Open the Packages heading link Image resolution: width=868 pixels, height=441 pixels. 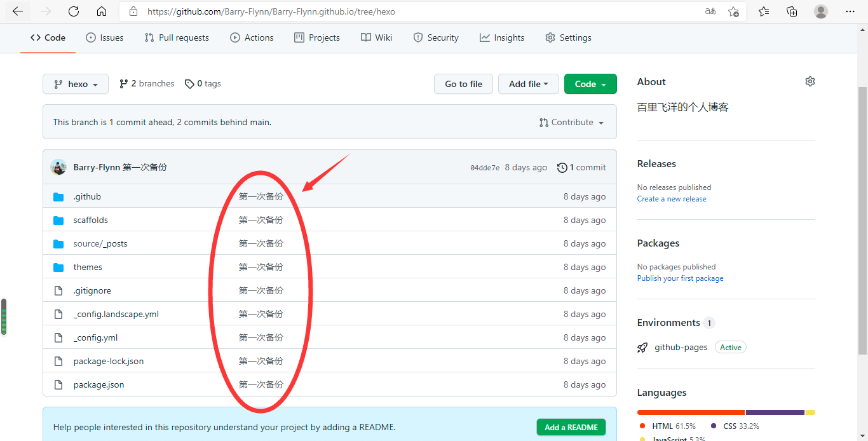tap(658, 243)
